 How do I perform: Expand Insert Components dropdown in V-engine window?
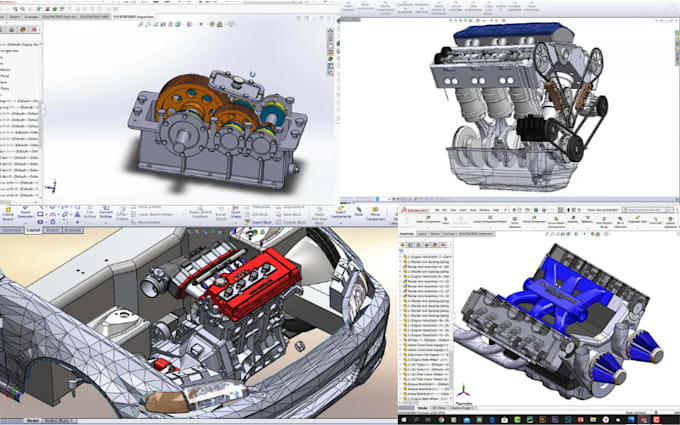pyautogui.click(x=428, y=227)
